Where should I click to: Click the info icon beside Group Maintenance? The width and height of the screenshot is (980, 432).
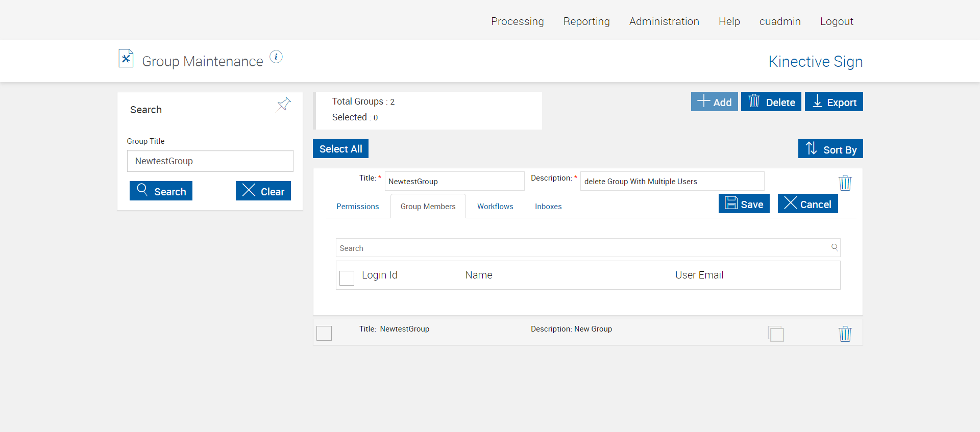[276, 57]
